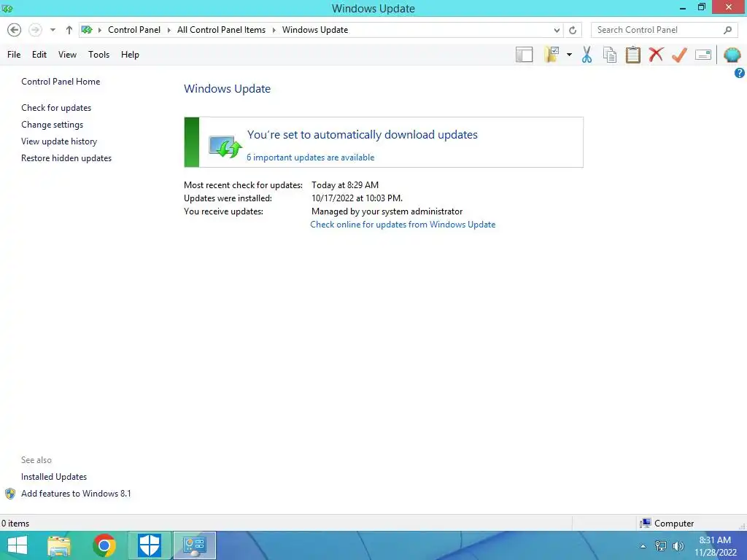Click Check online for updates from Windows Update
This screenshot has width=747, height=560.
[x=403, y=225]
